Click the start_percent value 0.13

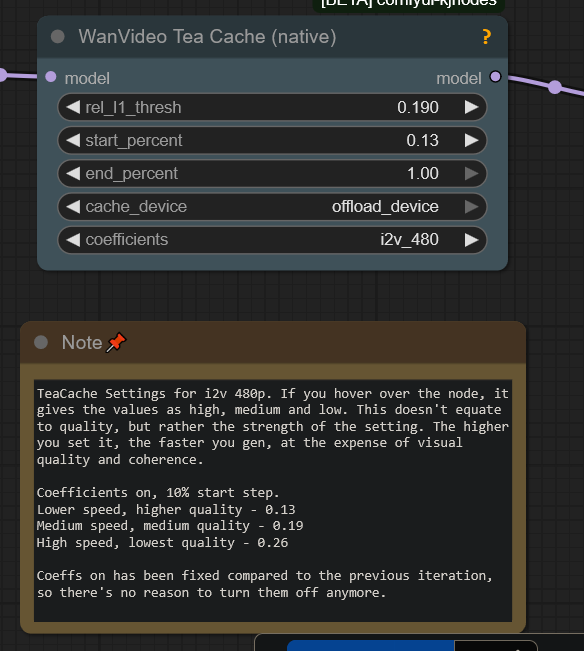click(x=422, y=140)
